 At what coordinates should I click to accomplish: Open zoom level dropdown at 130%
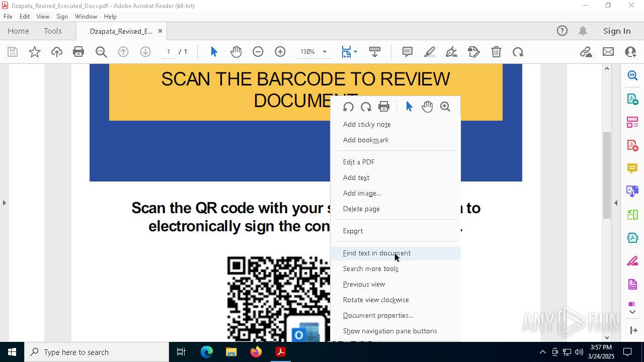(325, 52)
